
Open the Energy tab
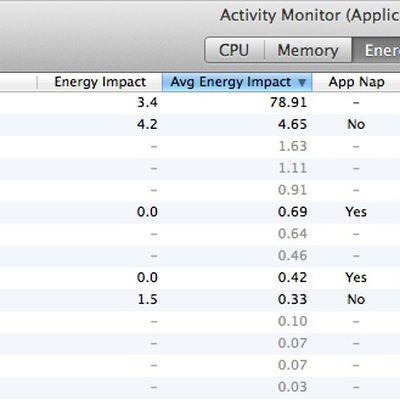[x=376, y=50]
